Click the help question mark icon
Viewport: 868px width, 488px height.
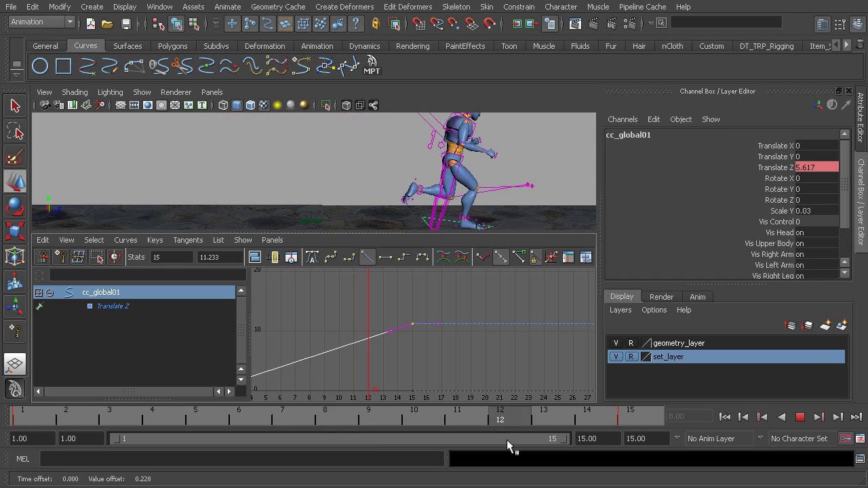click(x=355, y=24)
